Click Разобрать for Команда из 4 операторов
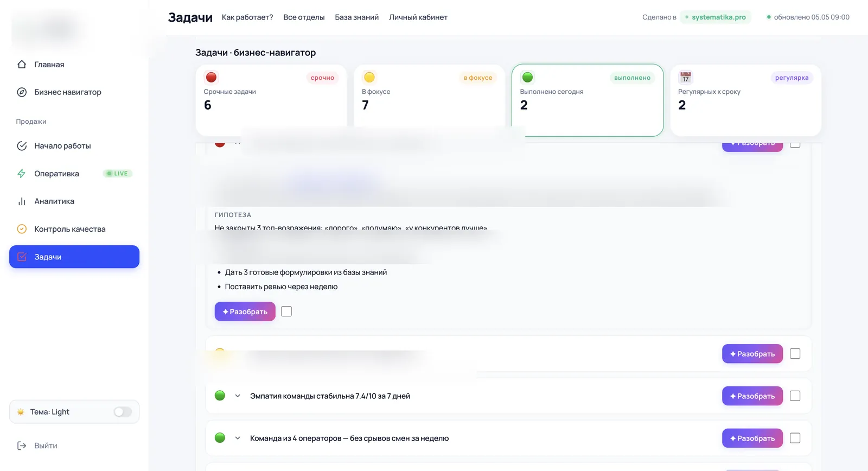Image resolution: width=868 pixels, height=471 pixels. point(752,438)
